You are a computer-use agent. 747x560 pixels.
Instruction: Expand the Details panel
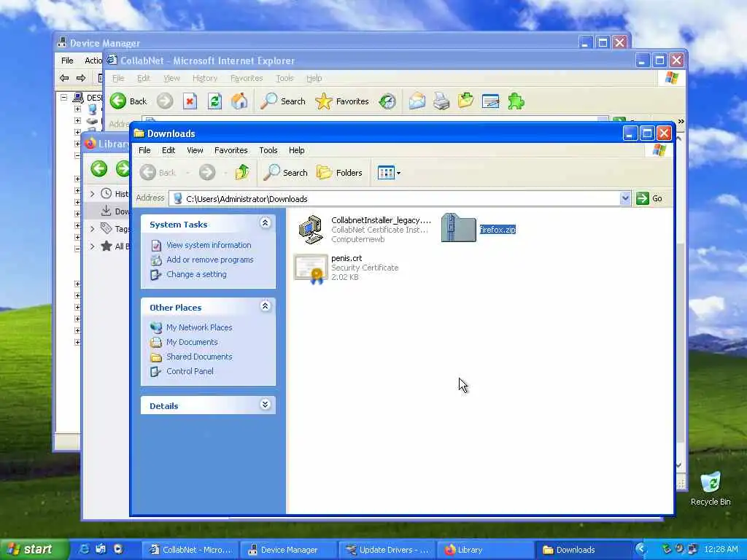266,404
